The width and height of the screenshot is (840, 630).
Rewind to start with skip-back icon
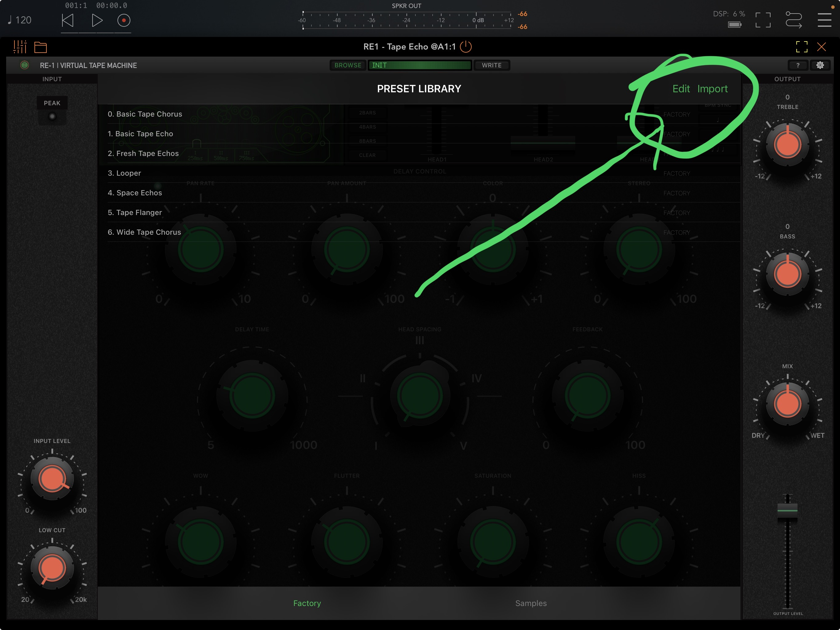[x=68, y=20]
